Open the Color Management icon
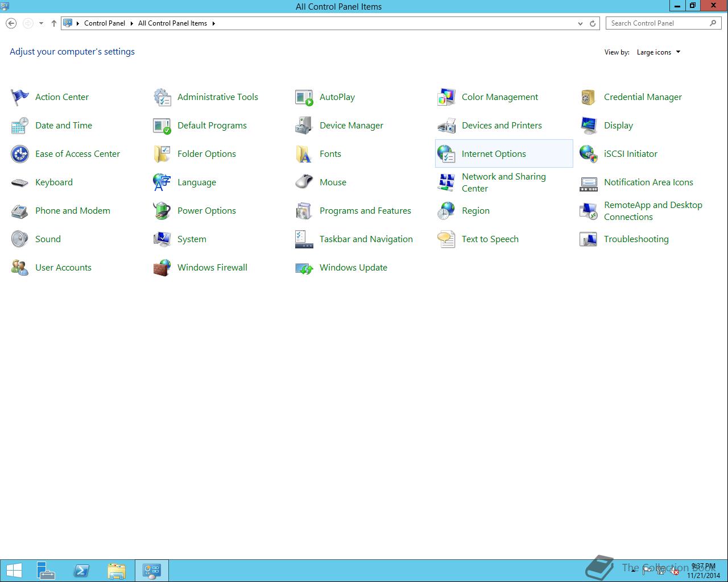 click(x=446, y=97)
